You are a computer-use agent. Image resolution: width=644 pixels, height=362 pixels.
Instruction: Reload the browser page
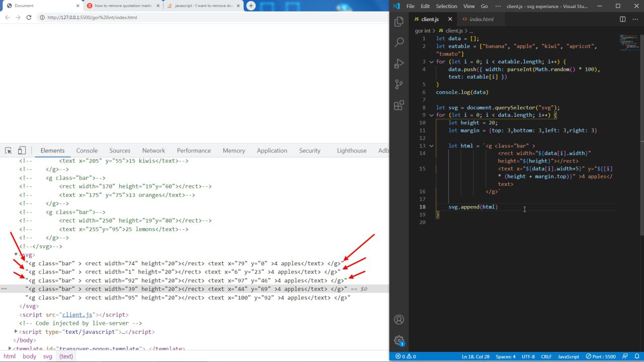point(29,17)
